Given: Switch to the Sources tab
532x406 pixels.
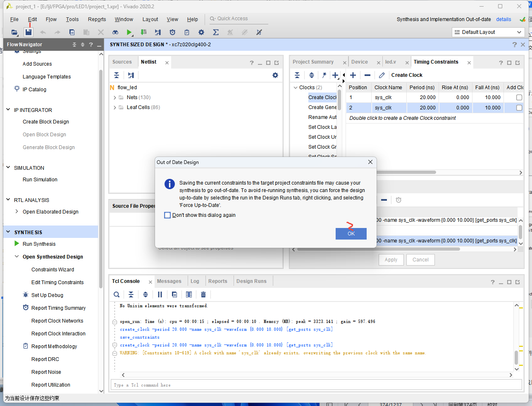Looking at the screenshot, I should [x=122, y=62].
